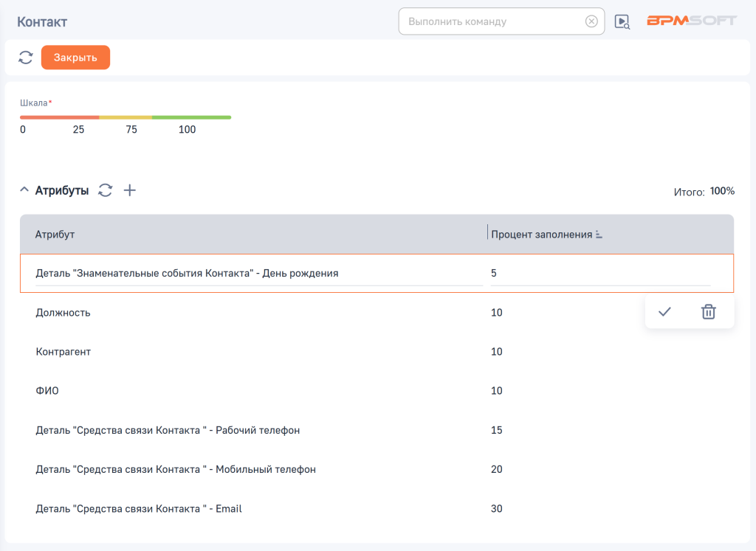Click the Атрибут column header
Screen dimensions: 756x551
pyautogui.click(x=55, y=235)
